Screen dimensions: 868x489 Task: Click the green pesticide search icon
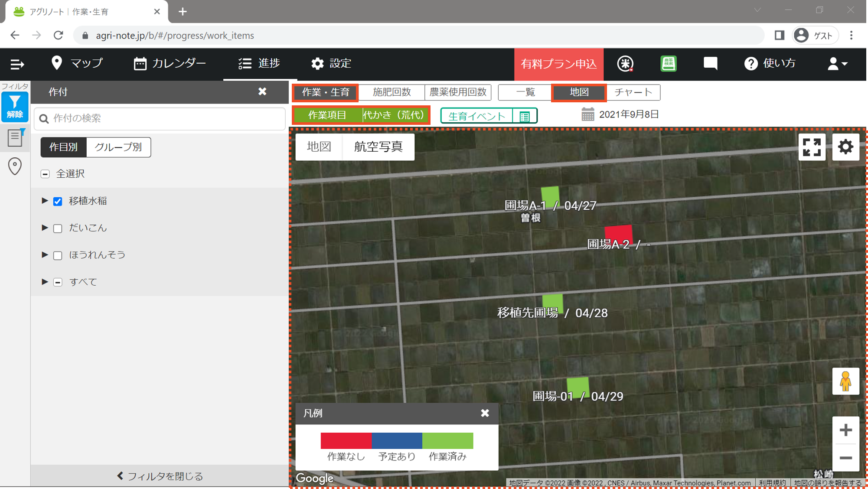click(668, 64)
